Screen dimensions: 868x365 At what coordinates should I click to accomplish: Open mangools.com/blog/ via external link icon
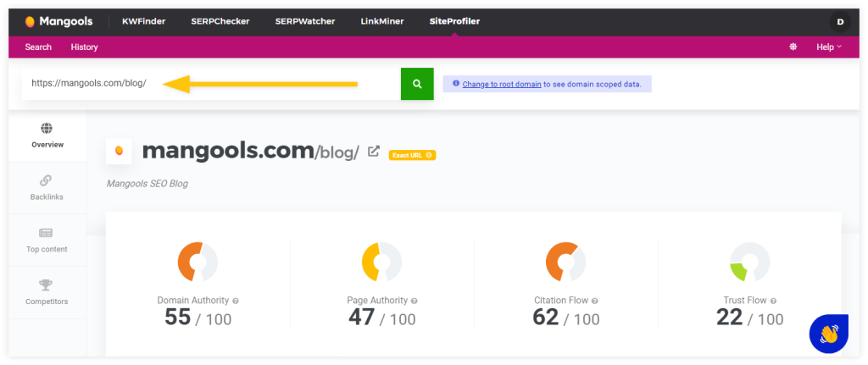coord(374,151)
